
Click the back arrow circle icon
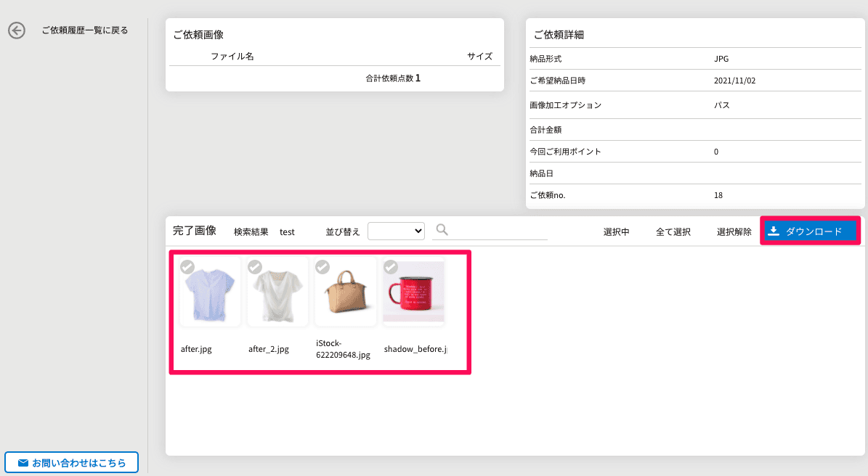click(x=17, y=30)
